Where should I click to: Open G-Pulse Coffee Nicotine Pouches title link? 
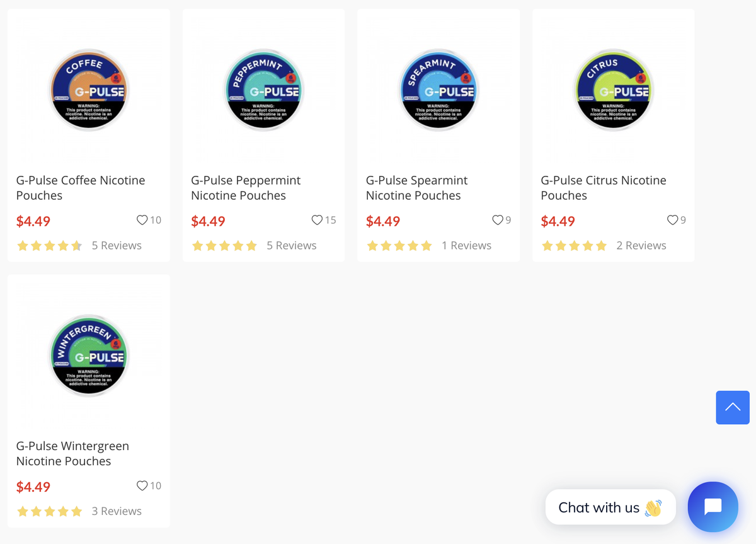click(81, 188)
